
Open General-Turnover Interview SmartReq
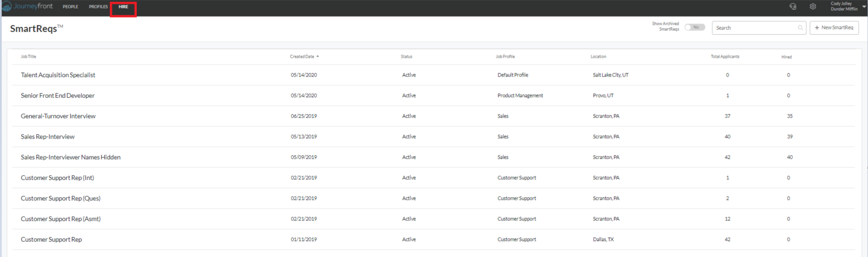(58, 116)
